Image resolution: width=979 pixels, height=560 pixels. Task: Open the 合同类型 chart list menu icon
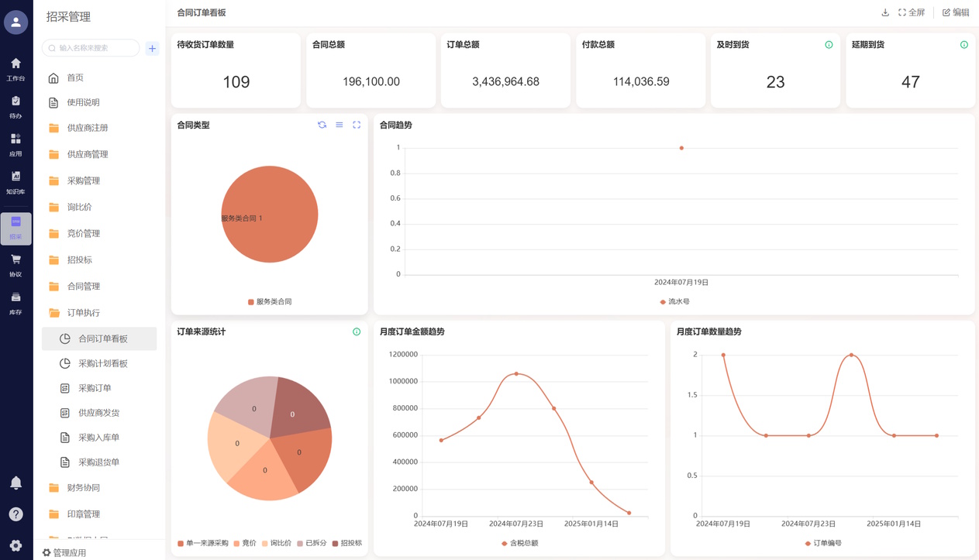click(x=340, y=125)
